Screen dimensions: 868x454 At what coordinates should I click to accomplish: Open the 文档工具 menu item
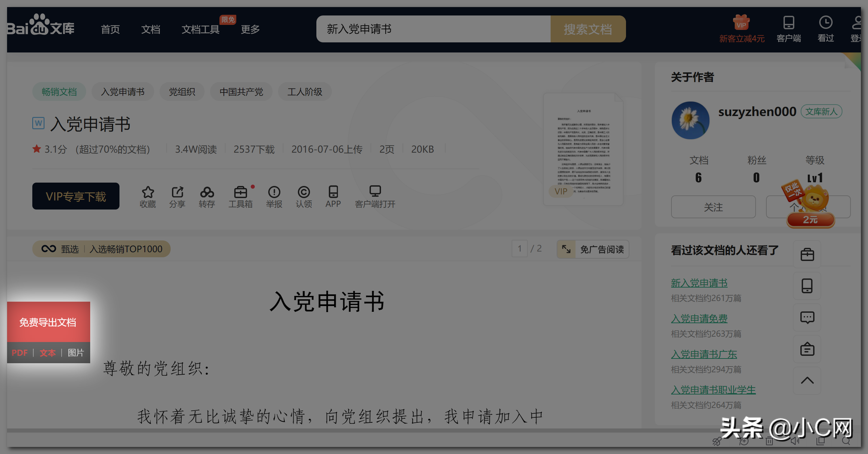201,29
